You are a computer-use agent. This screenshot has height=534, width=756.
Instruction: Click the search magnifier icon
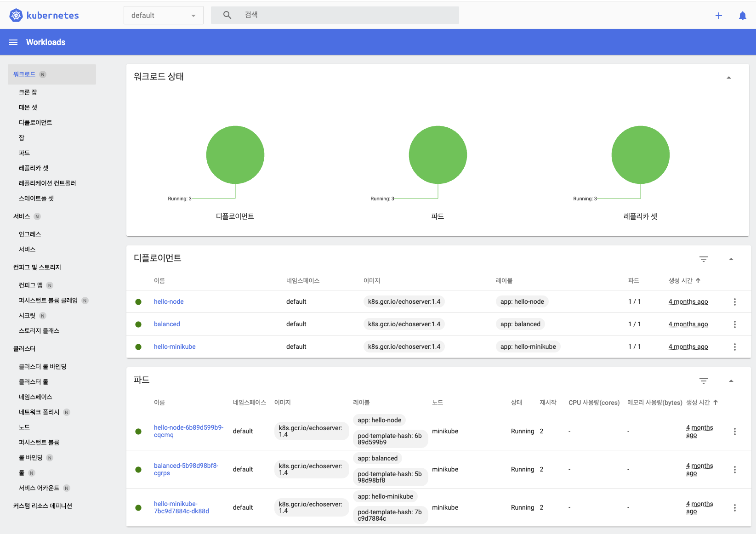[227, 15]
